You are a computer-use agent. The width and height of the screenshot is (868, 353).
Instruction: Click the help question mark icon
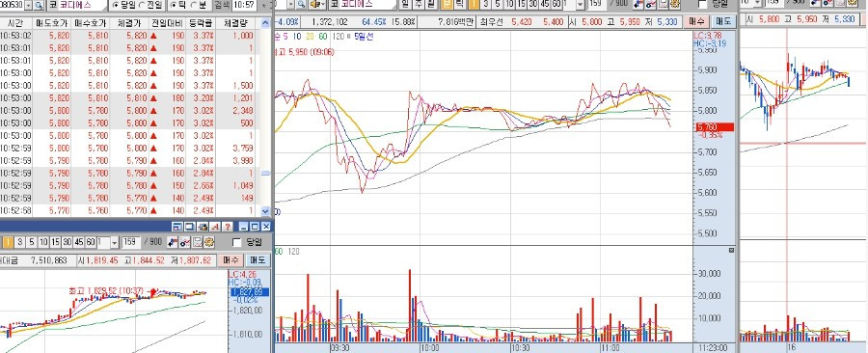click(228, 227)
